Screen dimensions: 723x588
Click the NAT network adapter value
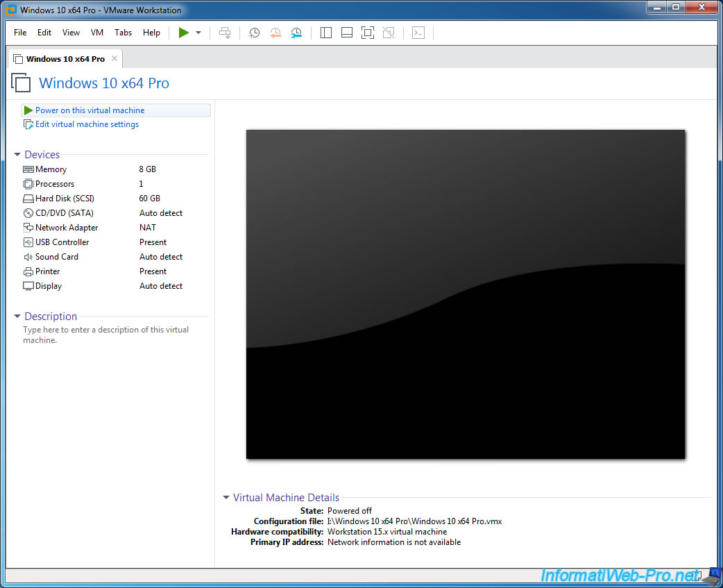click(x=148, y=228)
